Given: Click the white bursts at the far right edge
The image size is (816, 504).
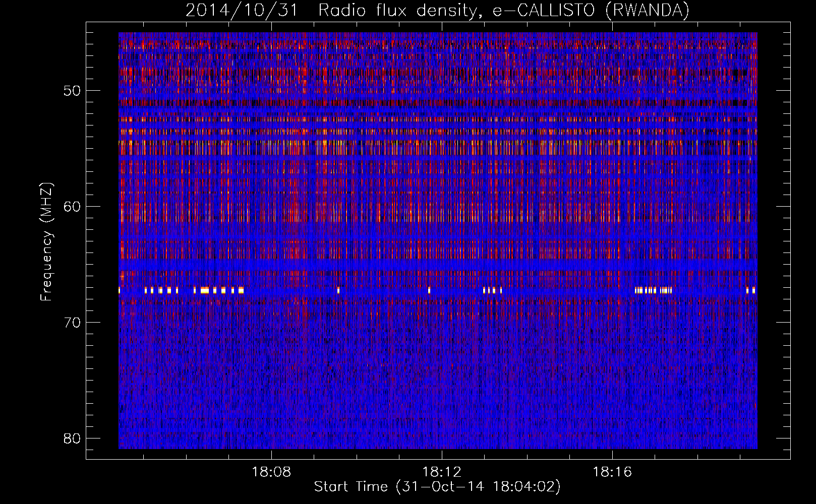Looking at the screenshot, I should (x=750, y=290).
